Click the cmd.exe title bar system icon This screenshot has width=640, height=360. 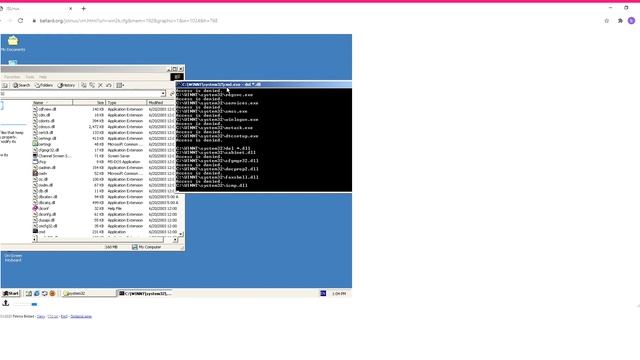tap(179, 84)
